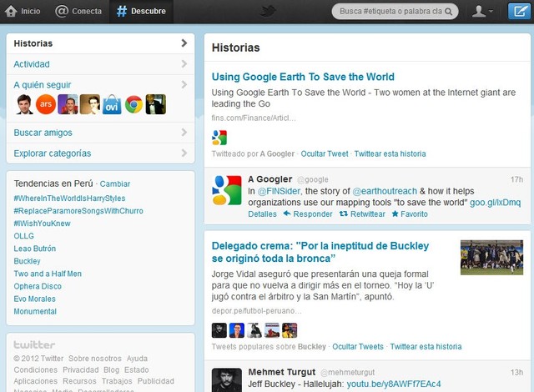This screenshot has height=392, width=534.
Task: Click fifth small avatar under Buckley story
Action: 290,330
